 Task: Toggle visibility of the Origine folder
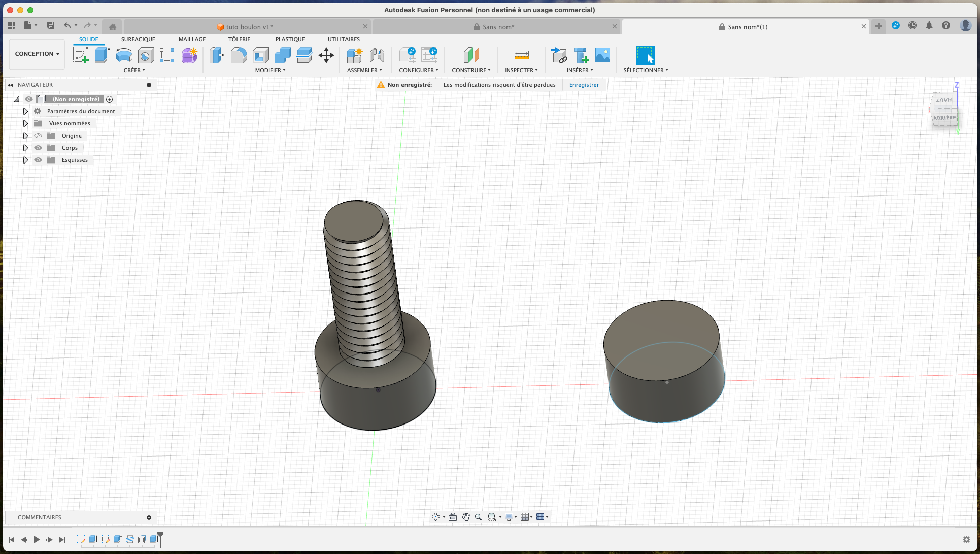tap(38, 136)
